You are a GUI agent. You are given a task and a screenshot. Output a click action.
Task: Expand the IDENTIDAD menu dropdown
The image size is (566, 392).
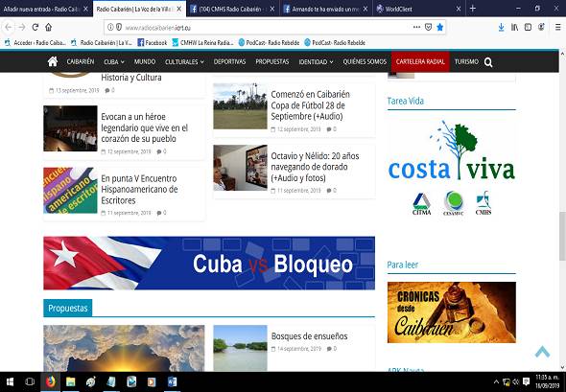tap(316, 61)
